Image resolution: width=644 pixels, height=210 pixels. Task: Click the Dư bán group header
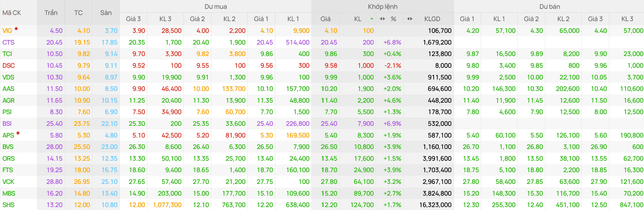[x=550, y=6]
